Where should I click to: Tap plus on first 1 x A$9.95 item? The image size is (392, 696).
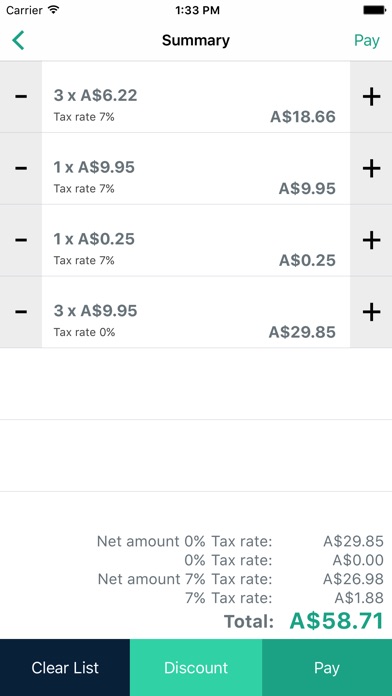(x=371, y=169)
